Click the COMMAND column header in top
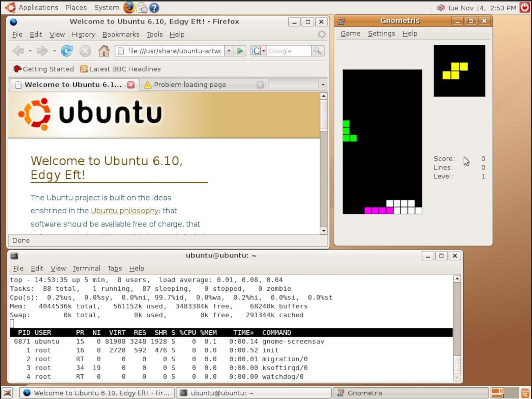 pyautogui.click(x=276, y=332)
